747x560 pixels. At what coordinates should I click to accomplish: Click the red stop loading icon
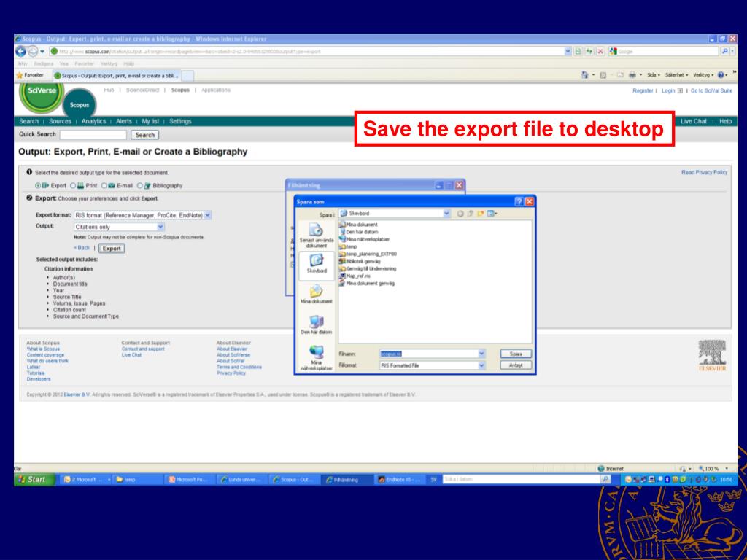(600, 52)
